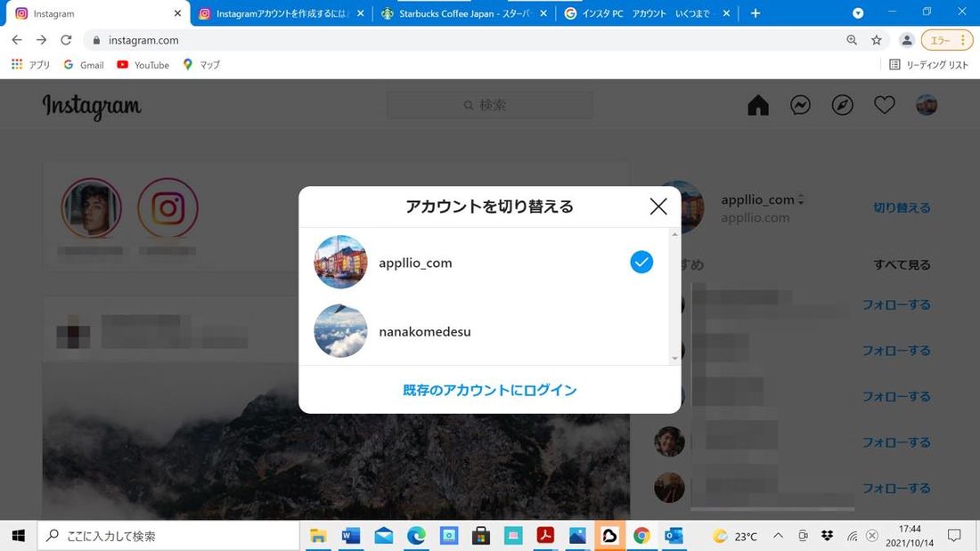Go back in the browser
Viewport: 980px width, 551px height.
(x=17, y=40)
